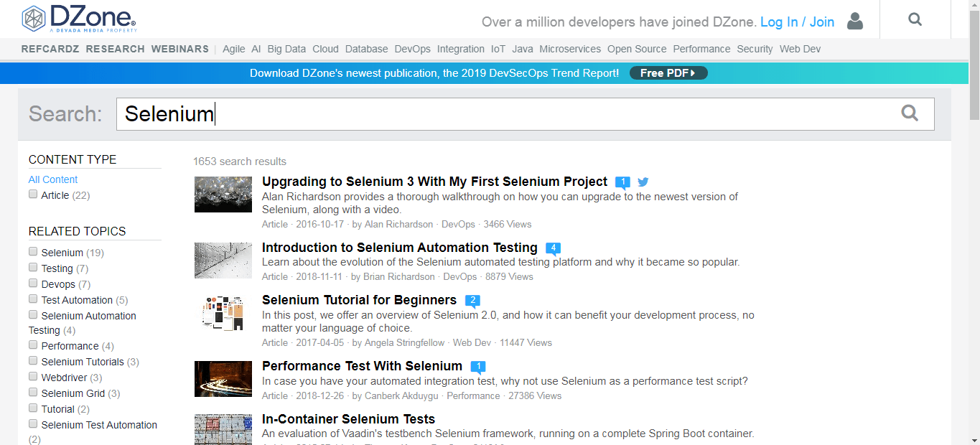
Task: Open the Refcardz menu item
Action: 50,49
